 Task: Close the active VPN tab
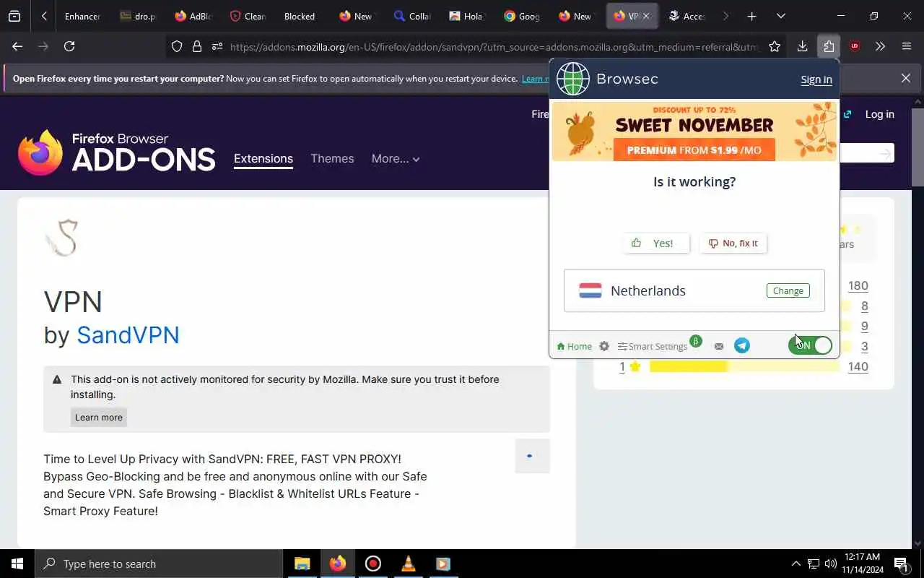pos(646,16)
